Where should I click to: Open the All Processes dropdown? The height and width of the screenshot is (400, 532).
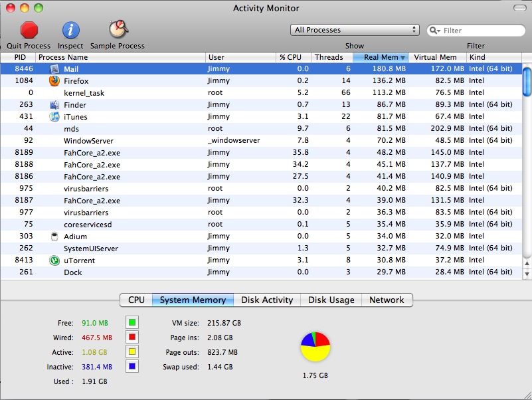[355, 30]
